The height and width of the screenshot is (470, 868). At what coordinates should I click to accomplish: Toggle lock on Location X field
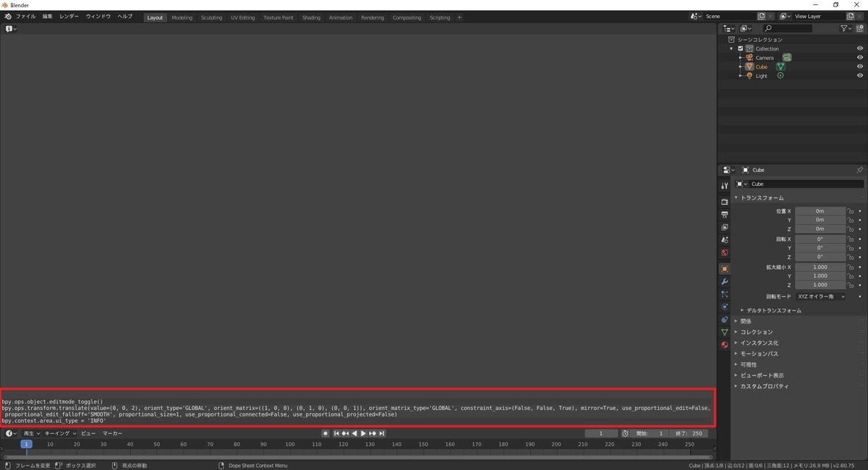pyautogui.click(x=851, y=211)
